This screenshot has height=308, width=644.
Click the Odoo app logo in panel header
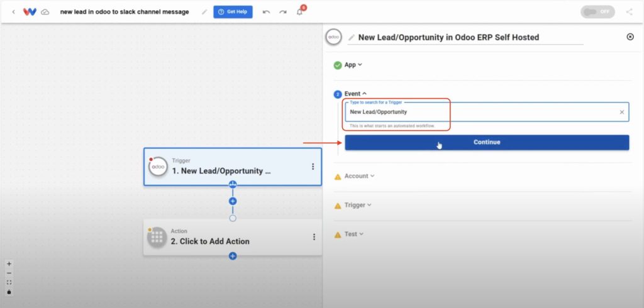pos(333,37)
